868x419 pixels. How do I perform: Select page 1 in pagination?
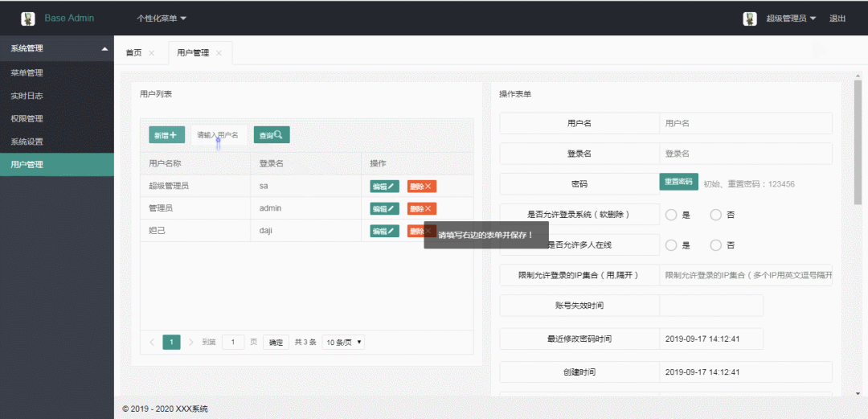click(172, 343)
